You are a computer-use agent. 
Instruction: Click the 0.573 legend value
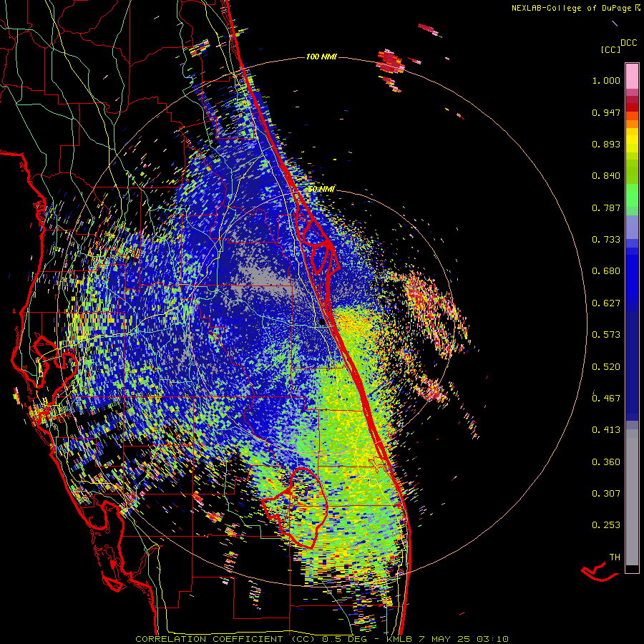[x=606, y=334]
